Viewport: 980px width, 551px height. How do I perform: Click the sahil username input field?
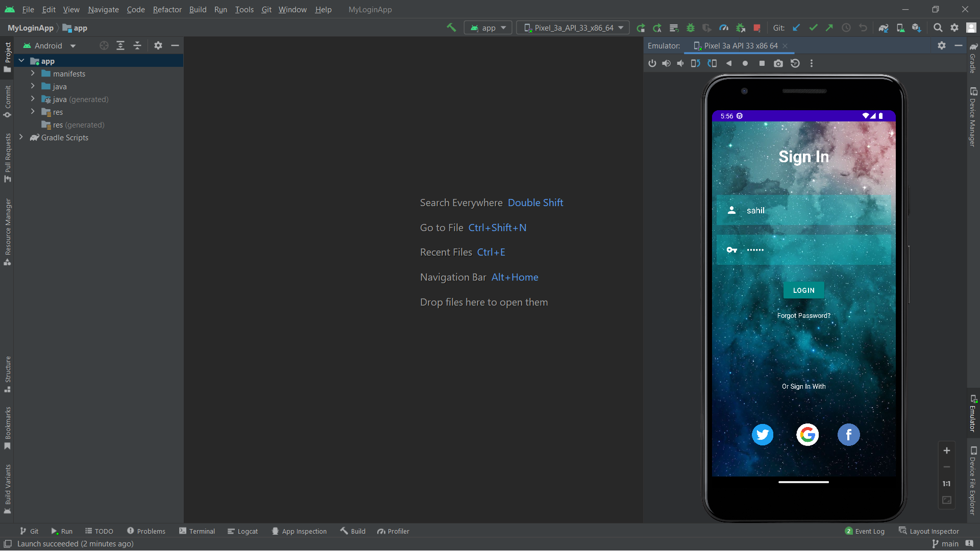[x=803, y=210]
